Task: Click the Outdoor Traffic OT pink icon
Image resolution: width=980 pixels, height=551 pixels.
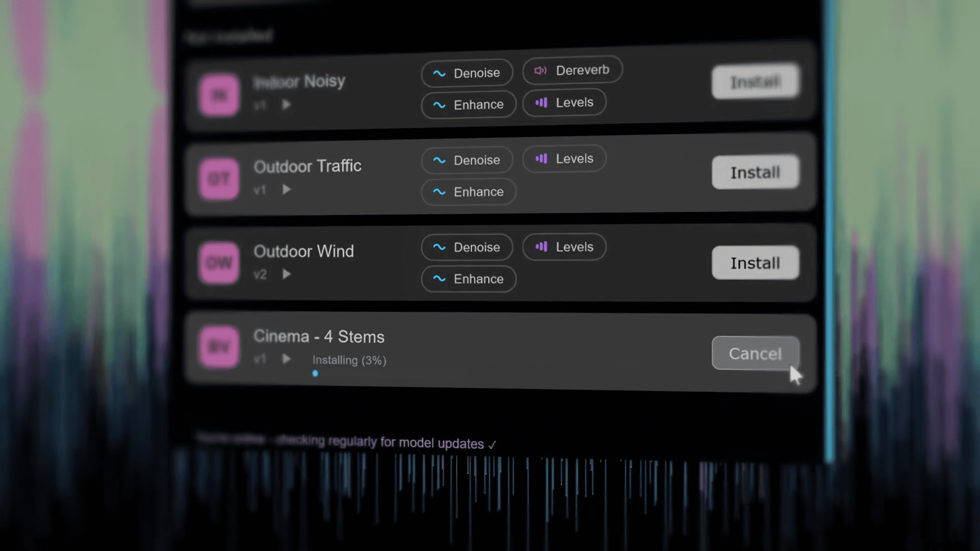Action: pyautogui.click(x=219, y=179)
